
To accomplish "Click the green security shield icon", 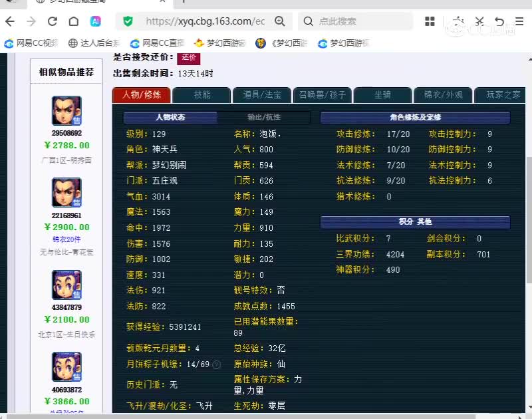I will (128, 21).
